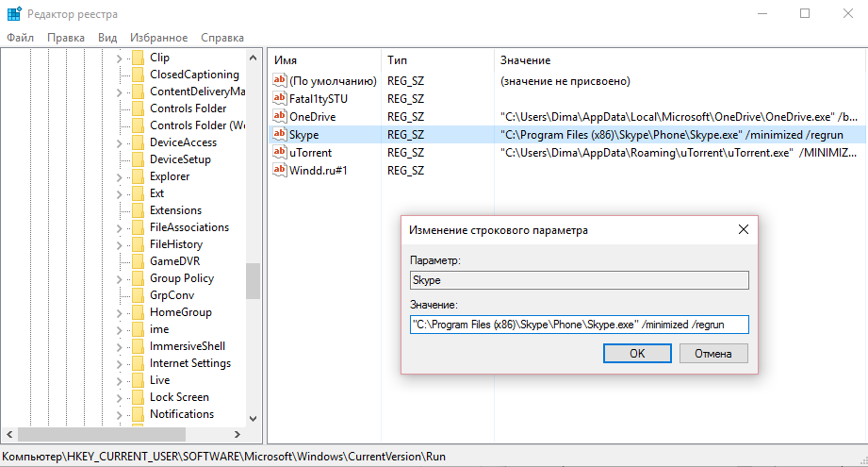868x467 pixels.
Task: Click the Параметр name field showing Skype
Action: coord(579,280)
